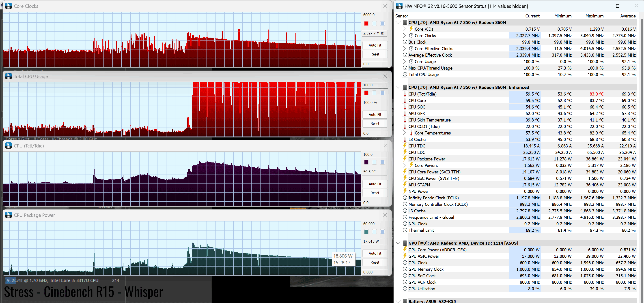This screenshot has width=644, height=303.
Task: Pick the red graph color swatch in Core Clocks
Action: point(366,23)
